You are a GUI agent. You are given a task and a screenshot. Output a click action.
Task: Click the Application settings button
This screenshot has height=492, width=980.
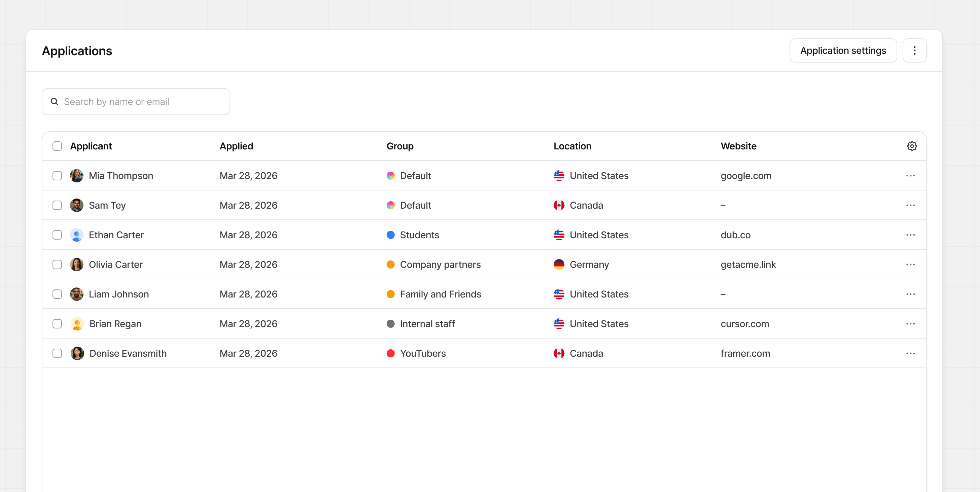coord(843,50)
